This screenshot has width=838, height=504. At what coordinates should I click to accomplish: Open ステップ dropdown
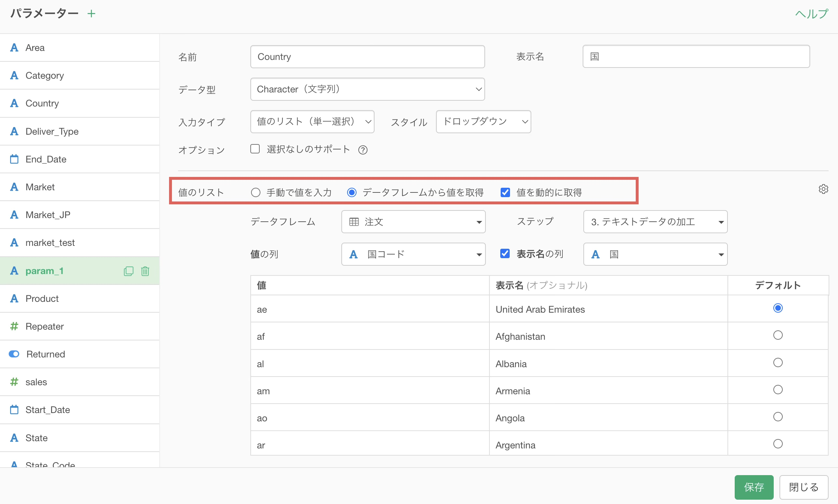tap(655, 222)
